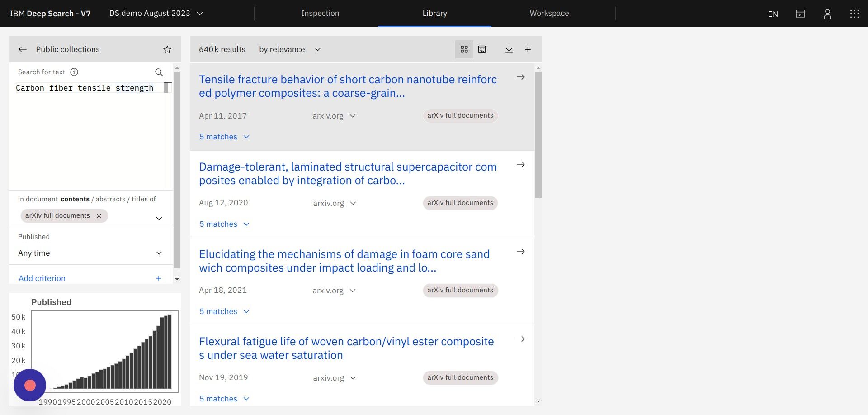Open Any time published dropdown

coord(90,253)
